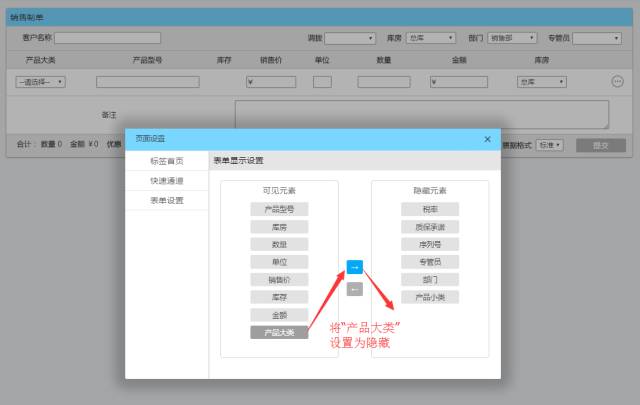Click the gray left-arrow move button
The image size is (640, 405).
pyautogui.click(x=354, y=289)
